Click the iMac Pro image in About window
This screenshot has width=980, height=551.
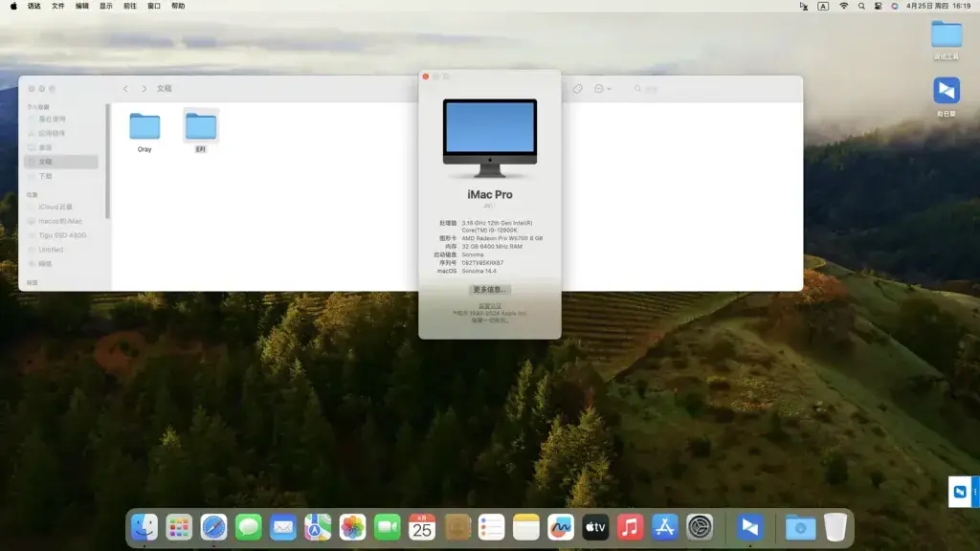pyautogui.click(x=490, y=138)
